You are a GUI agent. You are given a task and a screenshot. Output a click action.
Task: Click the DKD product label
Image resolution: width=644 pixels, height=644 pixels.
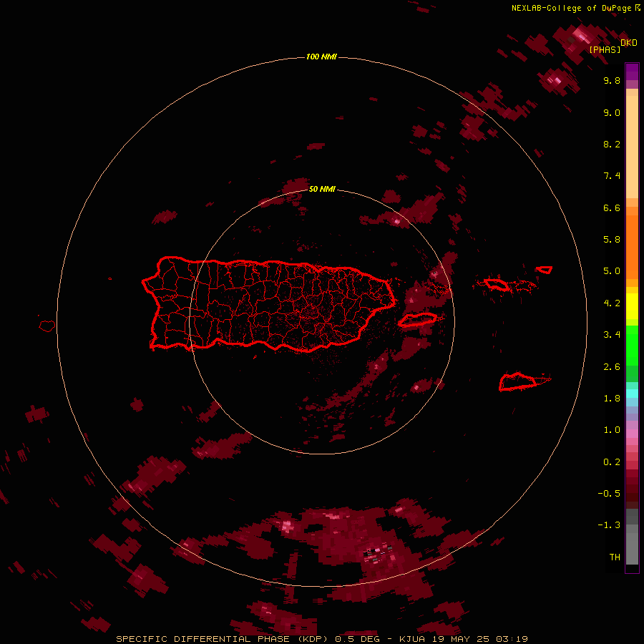coord(628,42)
